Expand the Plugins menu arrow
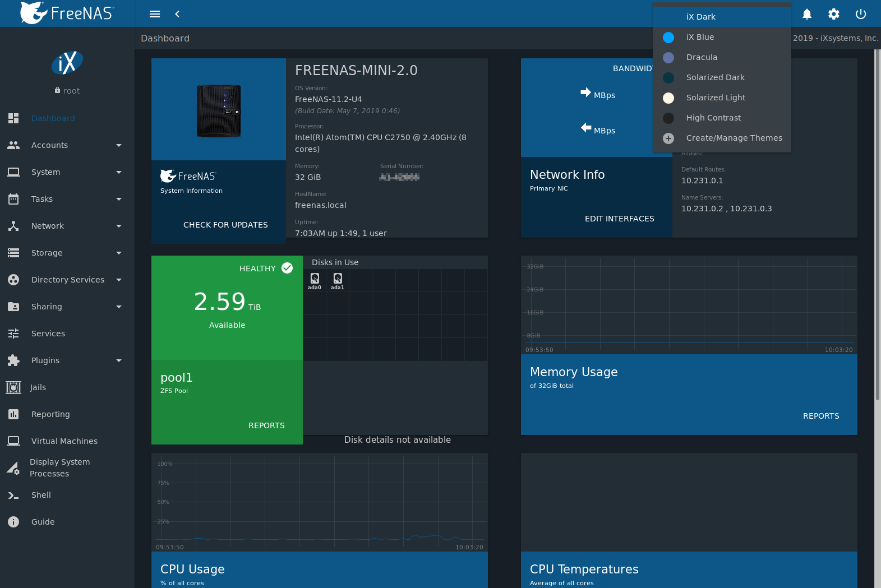 coord(119,360)
